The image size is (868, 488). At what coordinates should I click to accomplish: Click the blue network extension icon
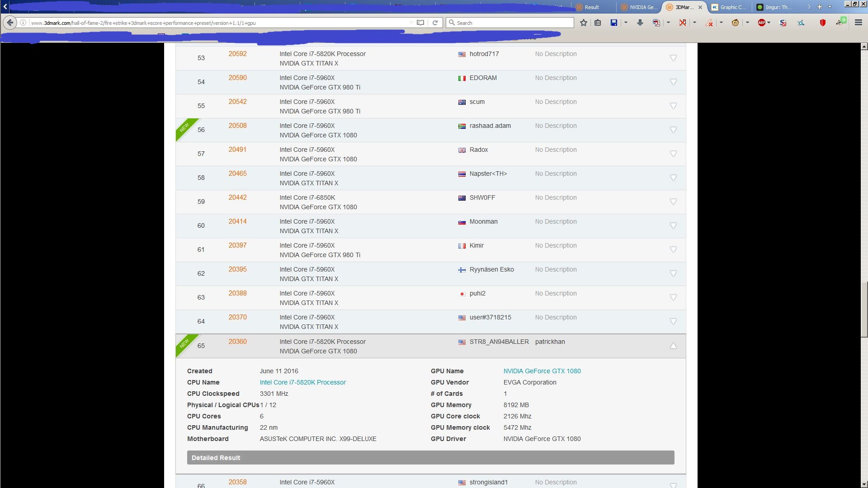coord(801,23)
